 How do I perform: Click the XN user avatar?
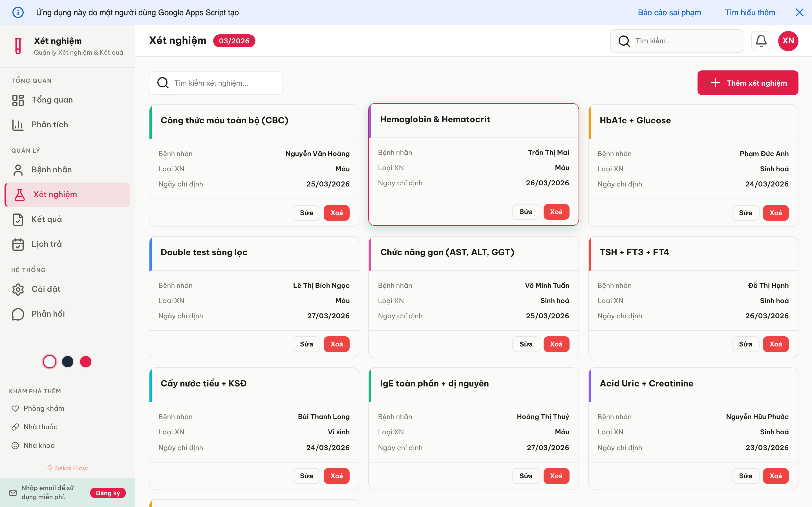pos(788,41)
